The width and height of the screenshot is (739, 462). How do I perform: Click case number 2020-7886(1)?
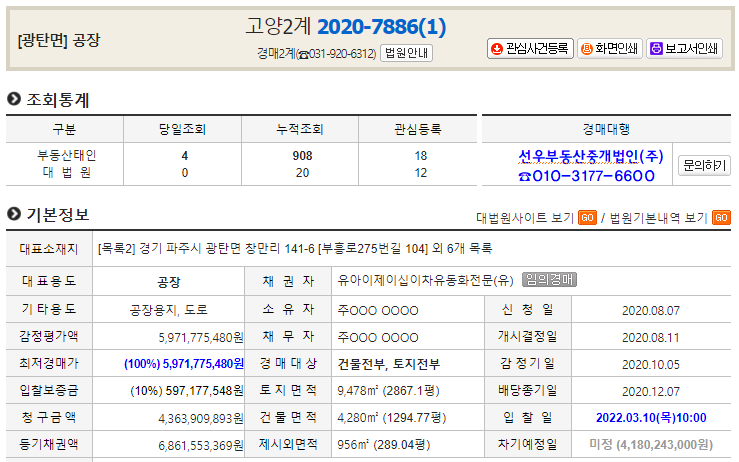[x=381, y=27]
